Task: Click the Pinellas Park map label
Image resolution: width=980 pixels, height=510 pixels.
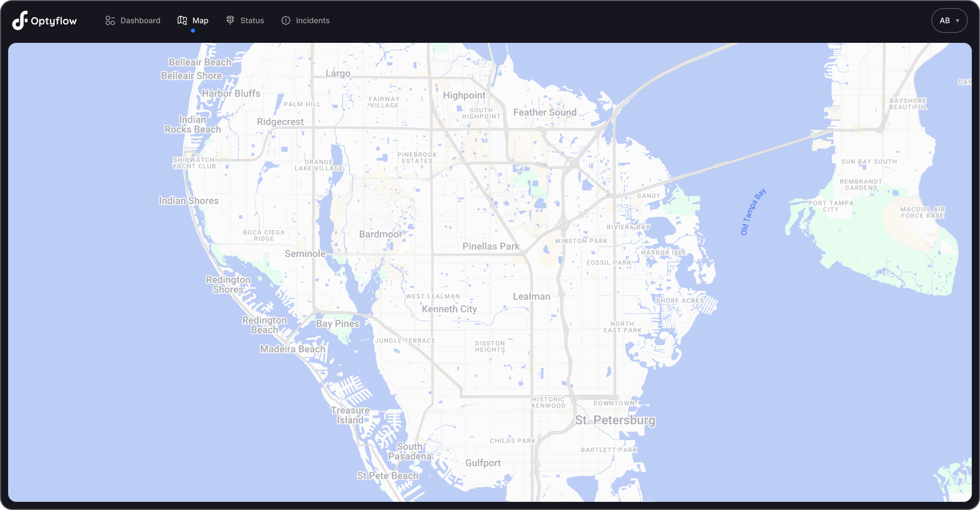Action: pos(490,246)
